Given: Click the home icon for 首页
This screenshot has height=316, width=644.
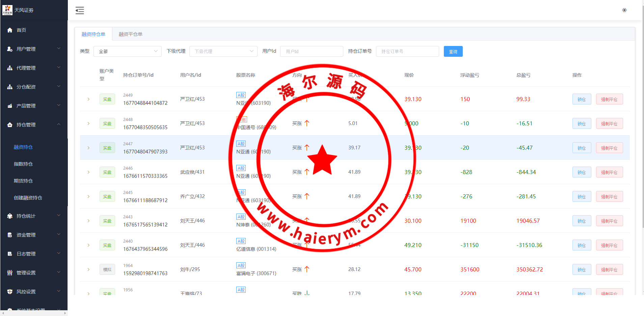Looking at the screenshot, I should (10, 30).
